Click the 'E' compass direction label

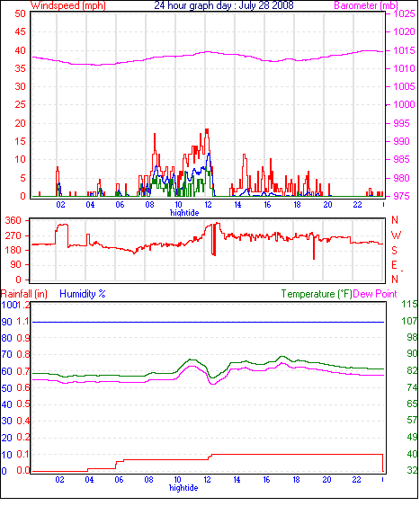click(x=394, y=265)
